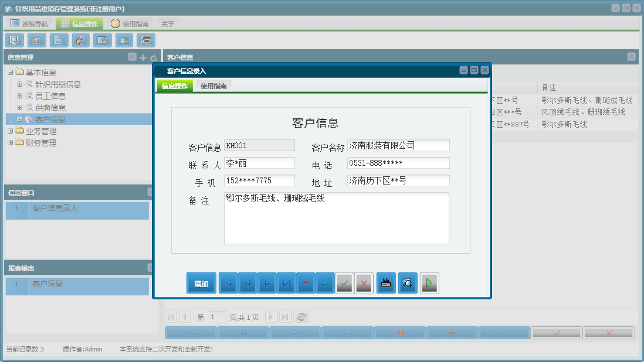This screenshot has height=362, width=644.
Task: Click the up-triangle edit button in dialog
Action: pos(325,283)
